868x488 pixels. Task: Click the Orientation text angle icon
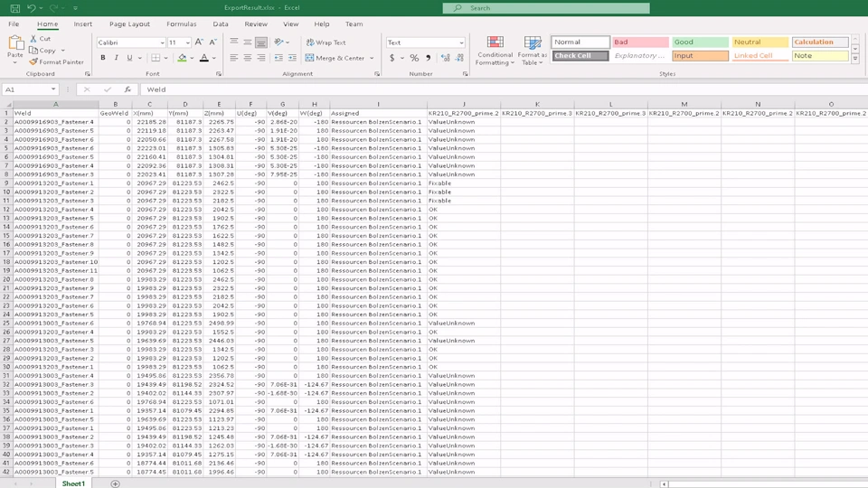click(x=278, y=42)
